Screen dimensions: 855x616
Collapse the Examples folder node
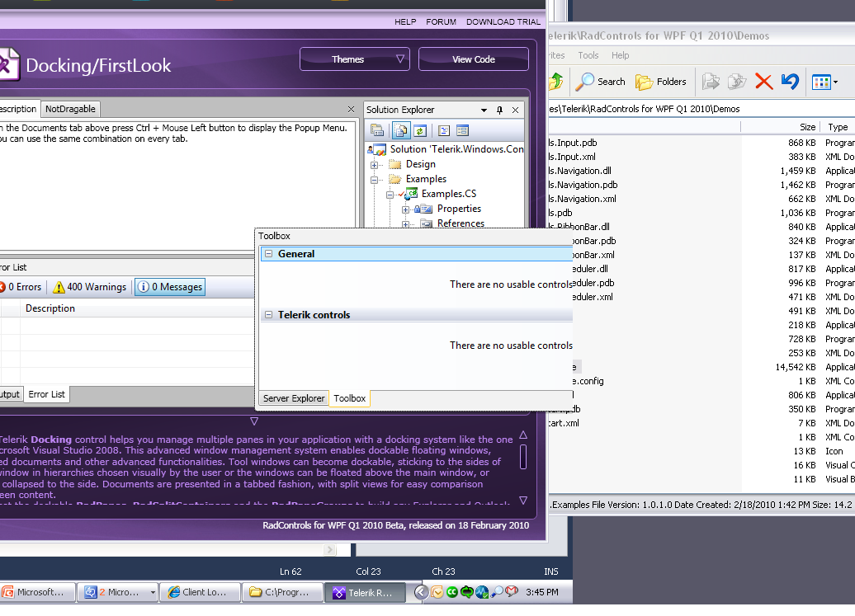coord(374,180)
